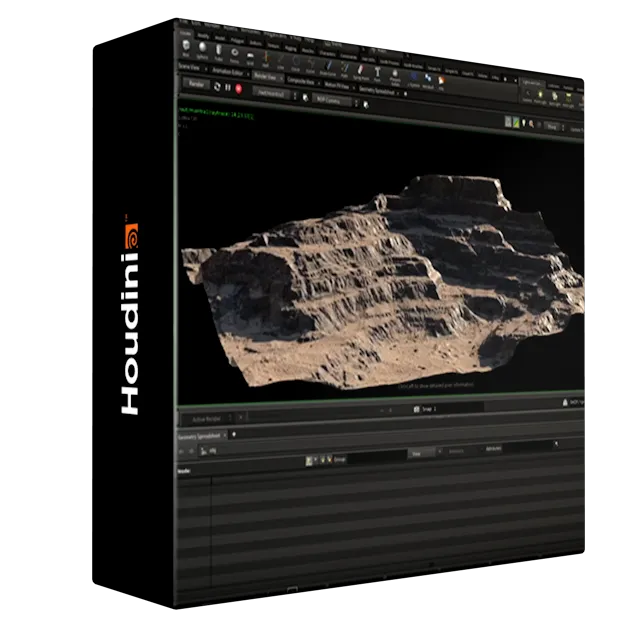Open the upper Geometry Spreadsheet tab
Screen dimensions: 630x630
coord(378,90)
